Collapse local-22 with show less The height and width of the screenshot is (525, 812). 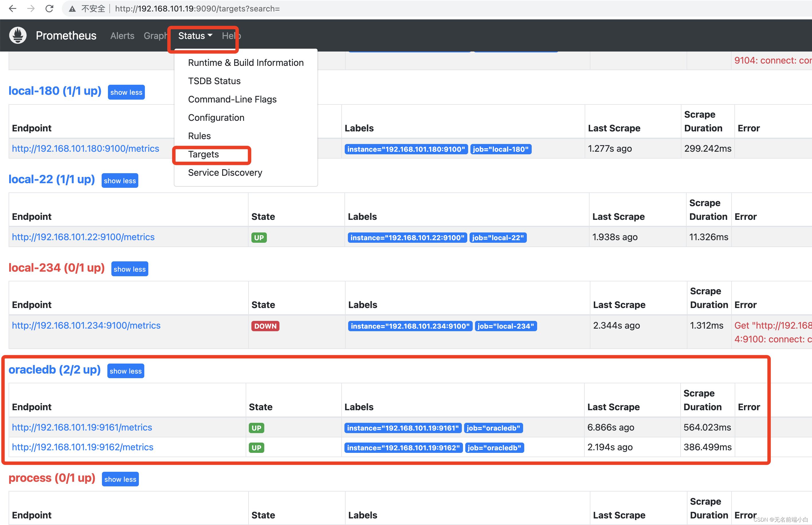pyautogui.click(x=120, y=180)
